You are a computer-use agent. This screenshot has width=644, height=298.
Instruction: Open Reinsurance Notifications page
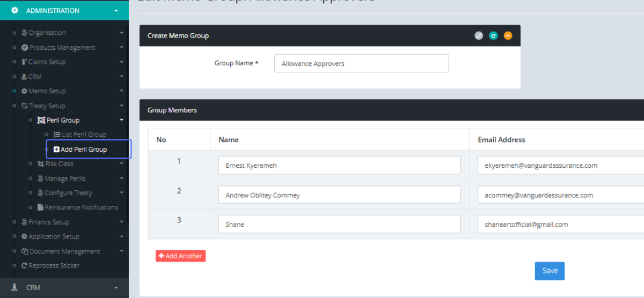[x=81, y=207]
